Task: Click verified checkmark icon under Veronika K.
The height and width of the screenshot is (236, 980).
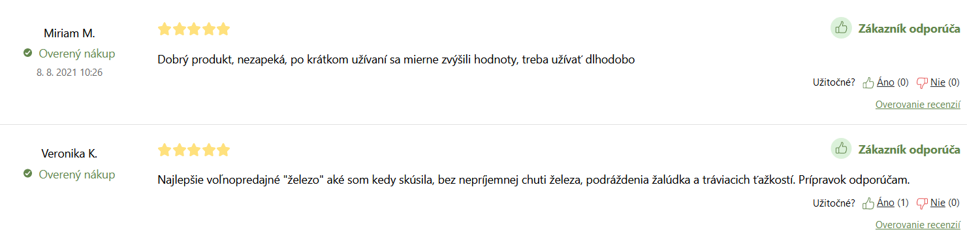Action: tap(28, 174)
